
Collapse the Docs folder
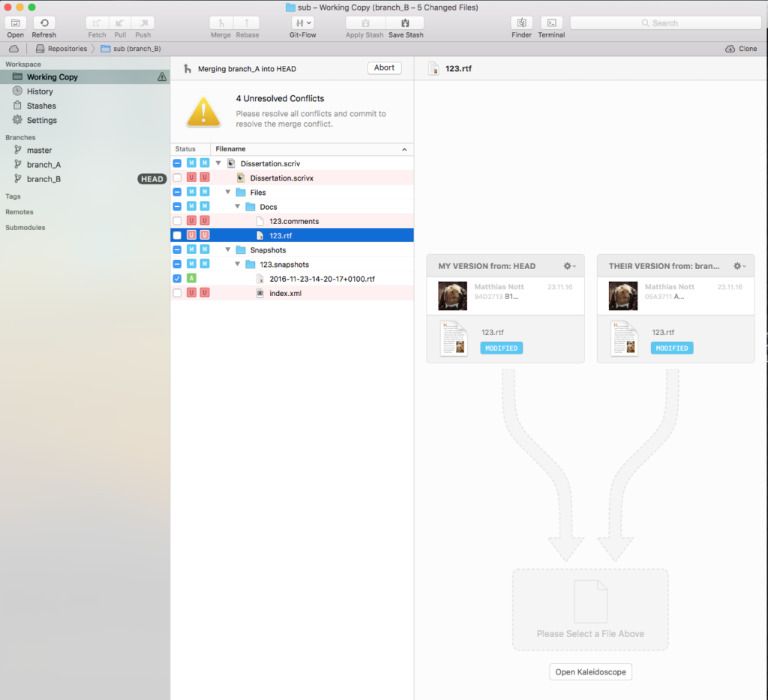pyautogui.click(x=238, y=207)
